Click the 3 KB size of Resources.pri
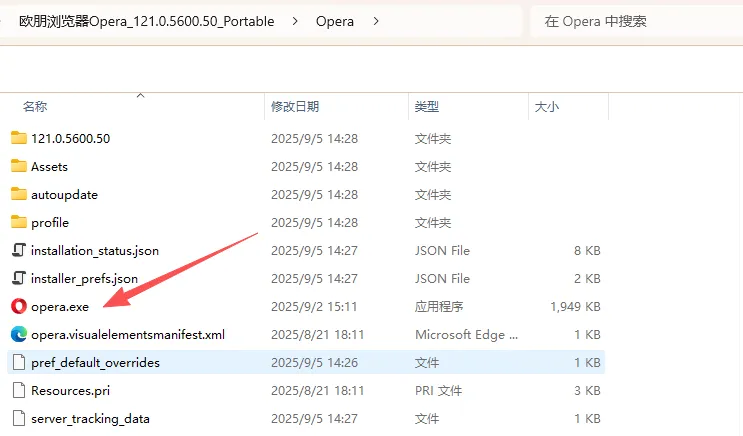Screen dimensions: 743x436 (587, 391)
